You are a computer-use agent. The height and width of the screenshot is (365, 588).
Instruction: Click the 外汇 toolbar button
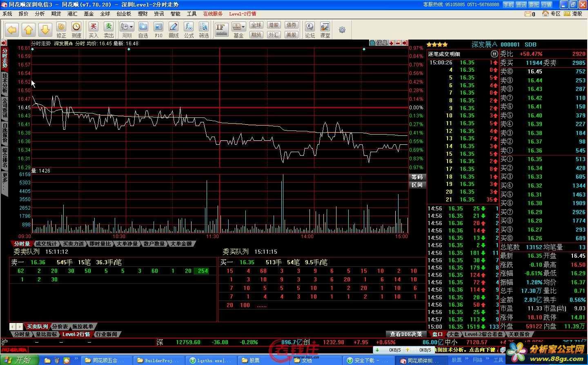pyautogui.click(x=274, y=35)
